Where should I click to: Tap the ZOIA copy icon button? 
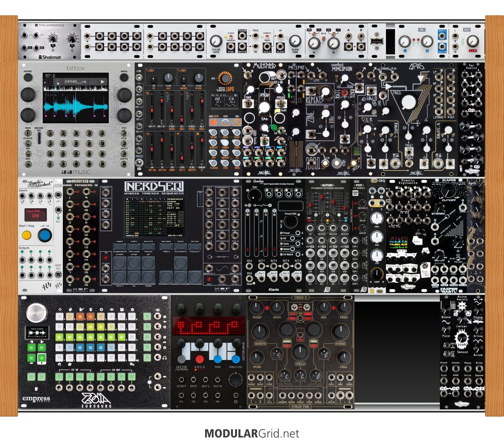[70, 310]
